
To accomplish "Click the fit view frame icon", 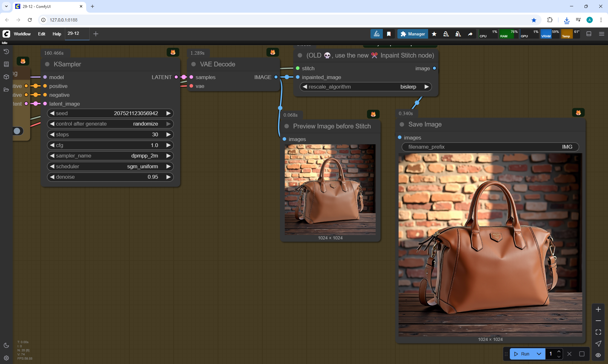I will click(x=598, y=332).
